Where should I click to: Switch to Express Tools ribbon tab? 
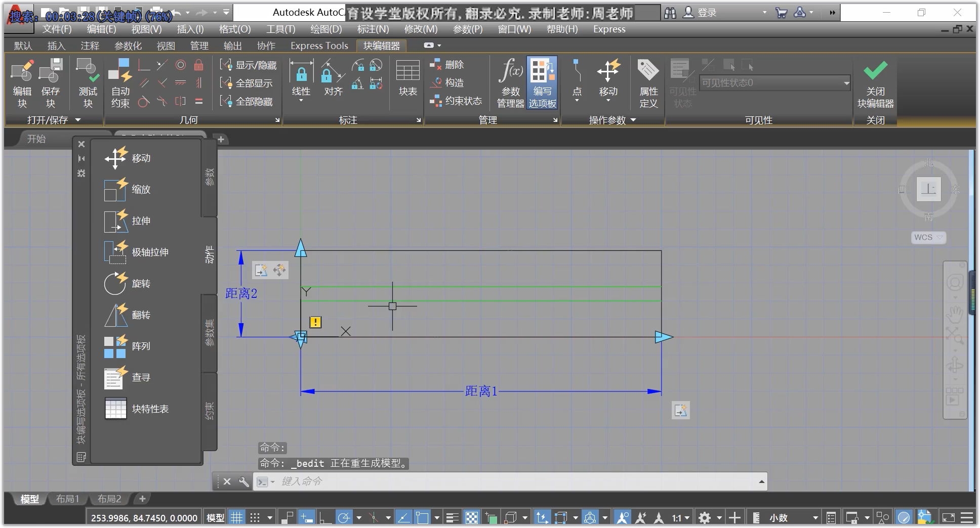(319, 46)
